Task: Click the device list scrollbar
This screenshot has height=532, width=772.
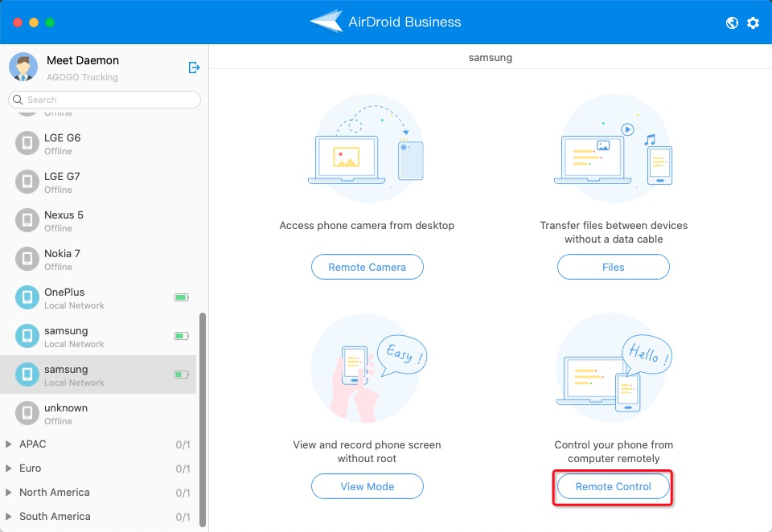Action: 203,420
